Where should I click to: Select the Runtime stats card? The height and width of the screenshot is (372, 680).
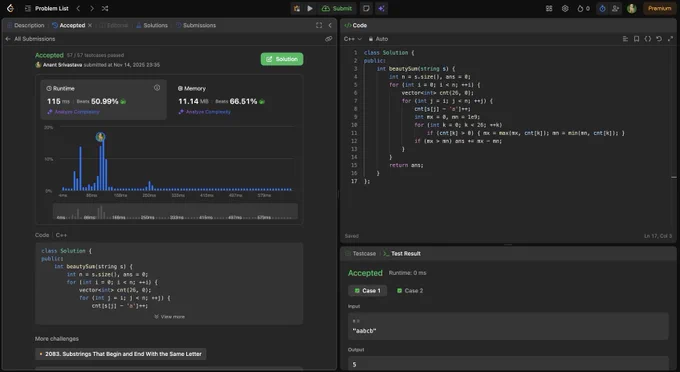(x=104, y=100)
